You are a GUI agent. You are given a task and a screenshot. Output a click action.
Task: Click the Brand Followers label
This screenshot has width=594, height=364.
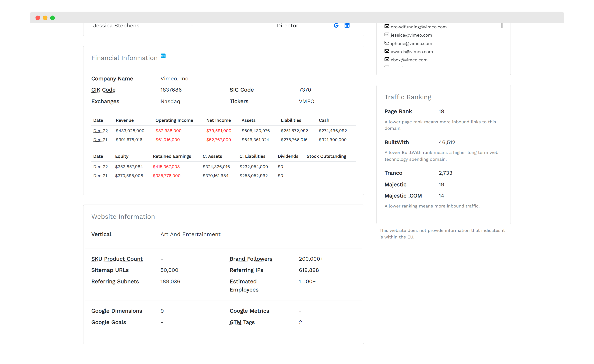point(251,259)
